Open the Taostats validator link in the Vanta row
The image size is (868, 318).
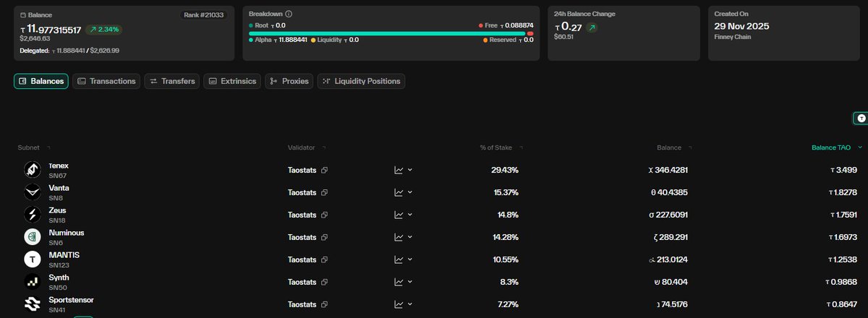(x=302, y=192)
